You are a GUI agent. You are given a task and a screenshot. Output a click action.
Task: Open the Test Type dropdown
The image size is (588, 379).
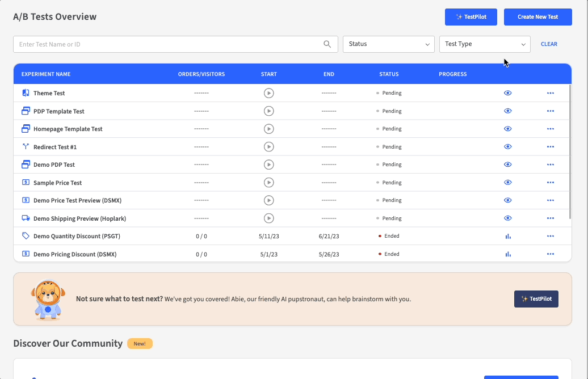pos(485,44)
